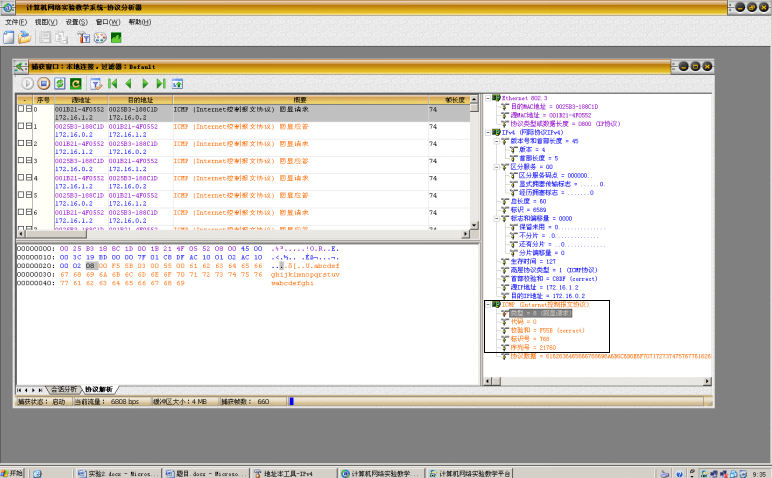Screen dimensions: 772x478
Task: Click the Start capture play button
Action: point(27,84)
